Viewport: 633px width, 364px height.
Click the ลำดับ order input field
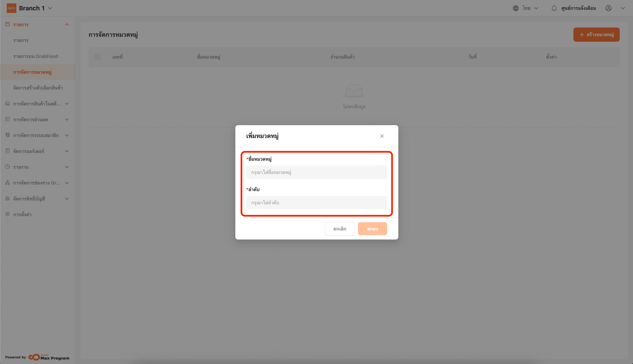pyautogui.click(x=316, y=203)
